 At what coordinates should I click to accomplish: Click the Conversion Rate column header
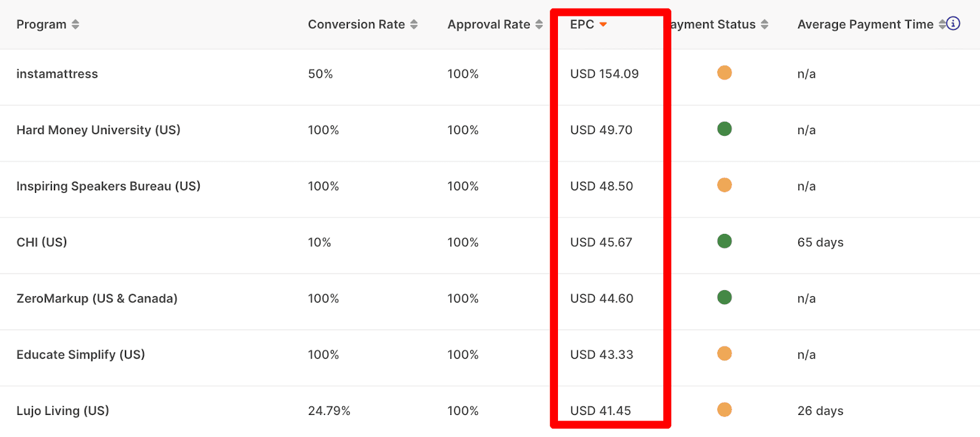[356, 24]
